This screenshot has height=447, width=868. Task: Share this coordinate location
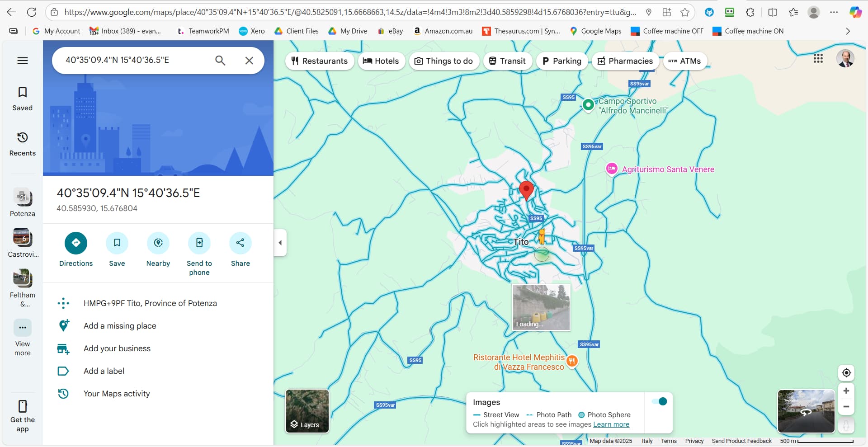(240, 243)
